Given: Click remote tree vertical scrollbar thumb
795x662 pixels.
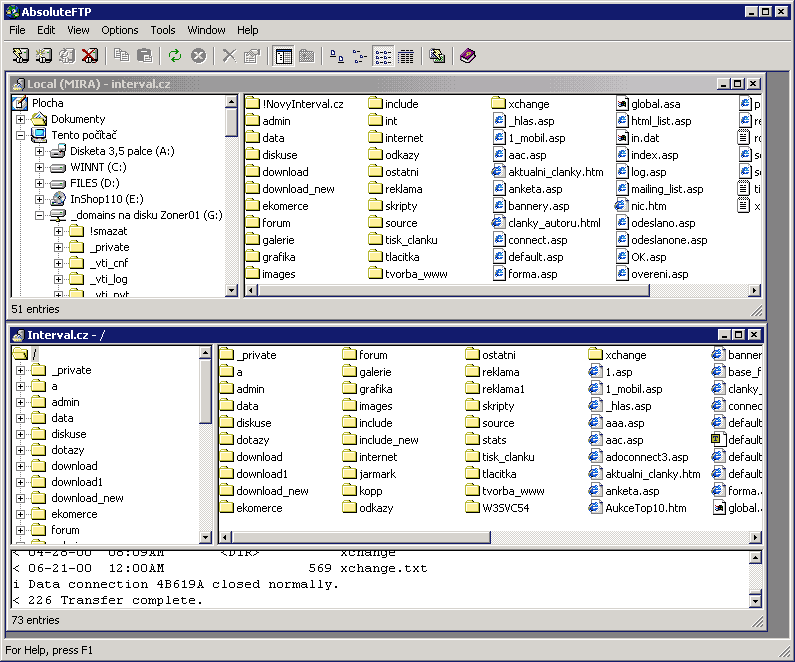Looking at the screenshot, I should pyautogui.click(x=205, y=391).
